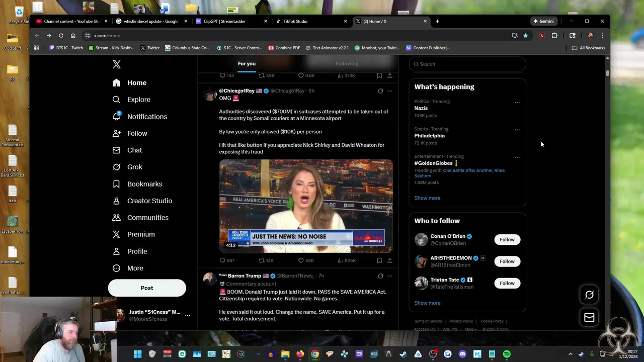Repost the top post with 1.9K reposts
Screen dimensions: 644x362
coord(267,75)
